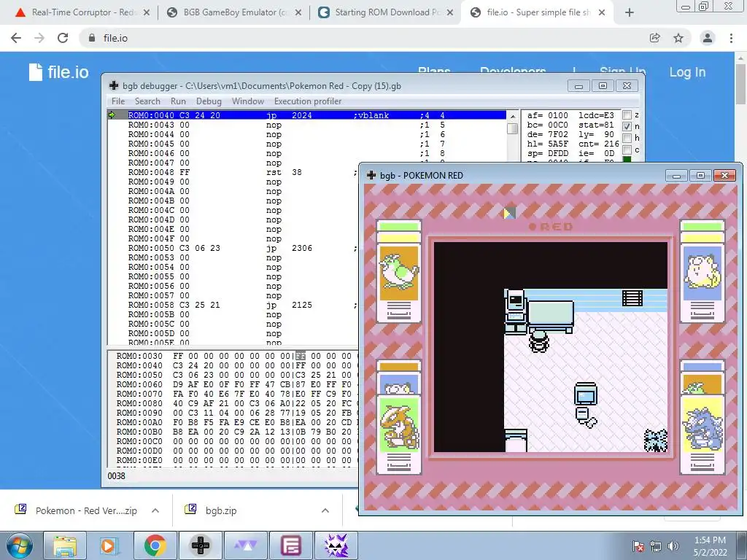This screenshot has height=560, width=747.
Task: Open the Chrome profile avatar
Action: click(x=708, y=38)
